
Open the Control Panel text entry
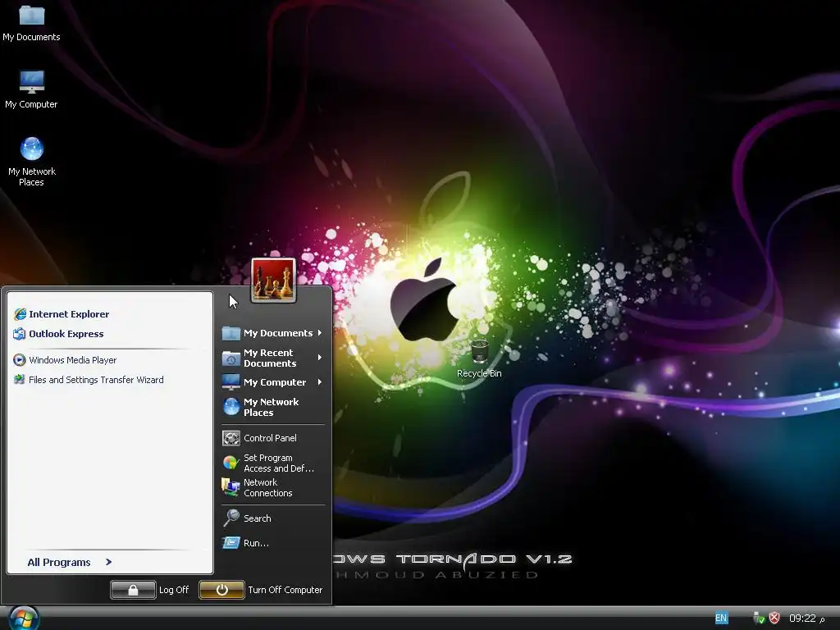[x=270, y=438]
